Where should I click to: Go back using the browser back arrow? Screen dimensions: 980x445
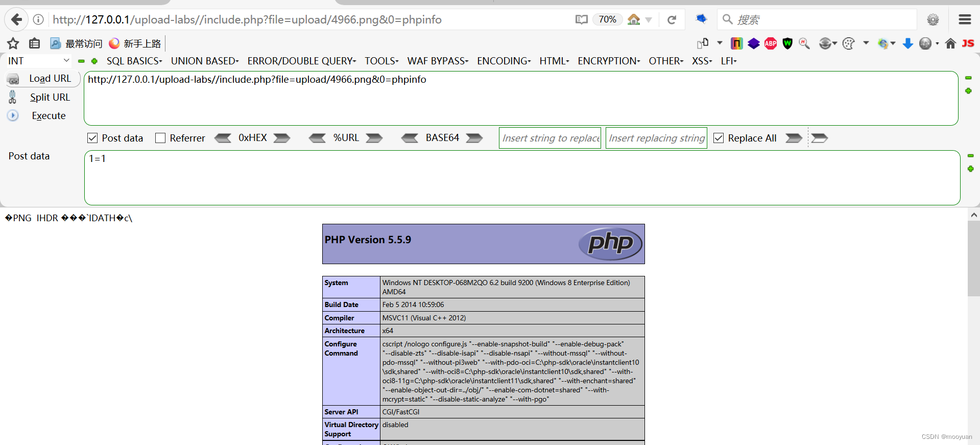16,19
